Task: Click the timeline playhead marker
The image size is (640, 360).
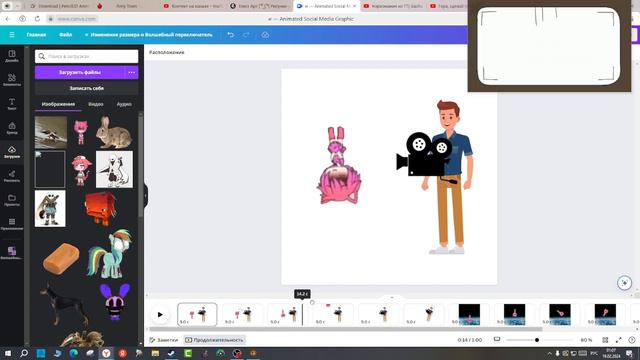Action: point(302,294)
